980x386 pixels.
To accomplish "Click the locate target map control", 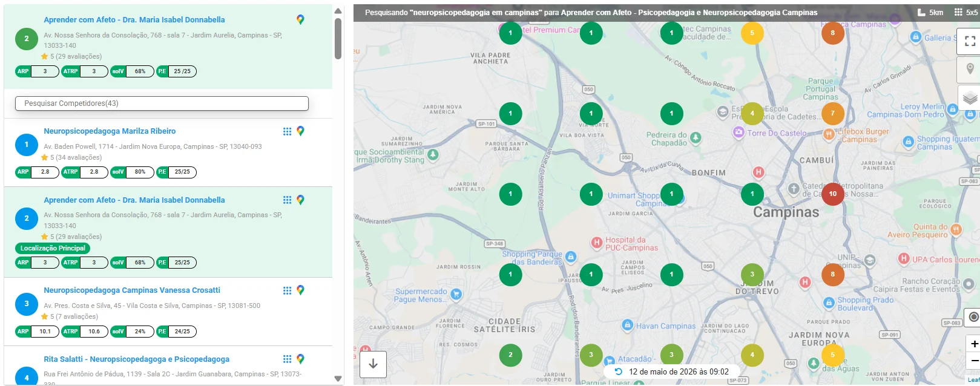I will 973,317.
